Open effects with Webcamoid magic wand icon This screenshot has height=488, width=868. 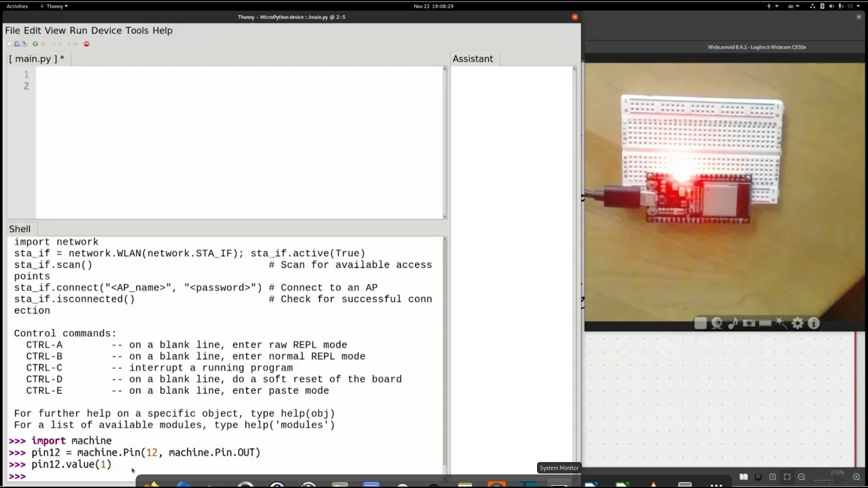coord(781,323)
